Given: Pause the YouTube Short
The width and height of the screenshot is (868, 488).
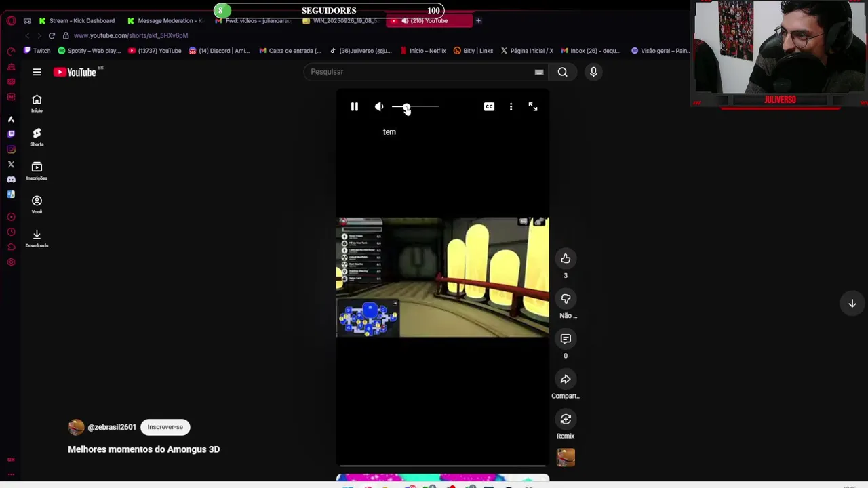Looking at the screenshot, I should 354,107.
